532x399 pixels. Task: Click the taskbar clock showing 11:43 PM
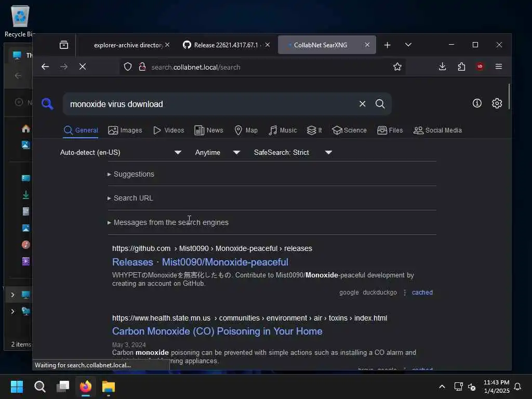tap(496, 387)
